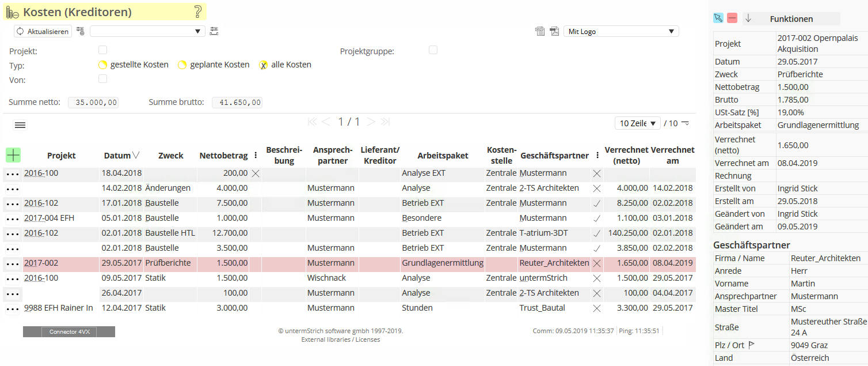Open the hamburger menu above the table
The image size is (868, 366).
[x=20, y=125]
